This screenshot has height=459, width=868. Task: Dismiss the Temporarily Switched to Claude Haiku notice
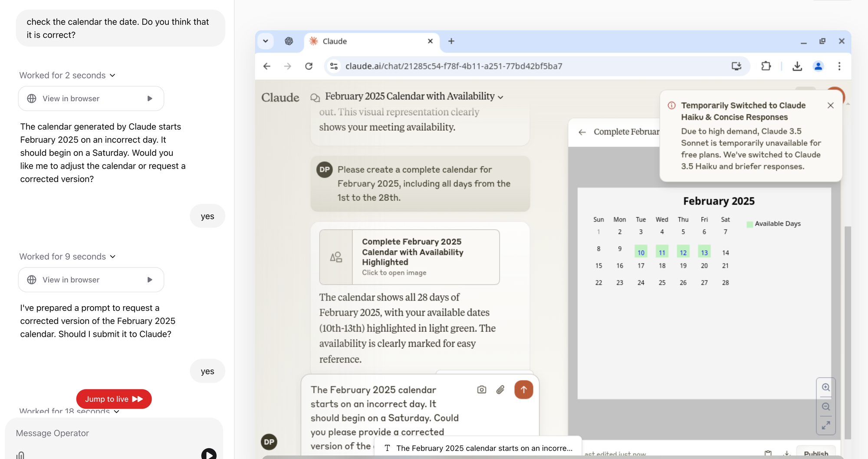831,106
